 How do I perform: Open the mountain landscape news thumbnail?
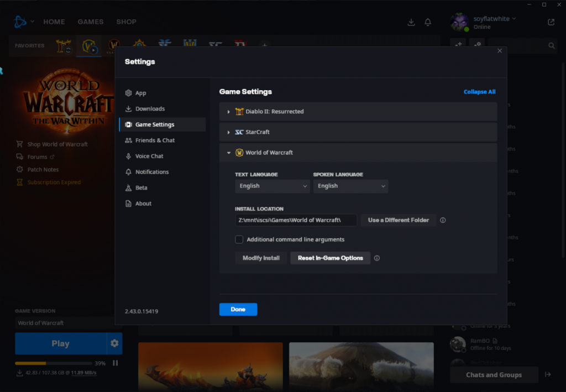click(361, 367)
